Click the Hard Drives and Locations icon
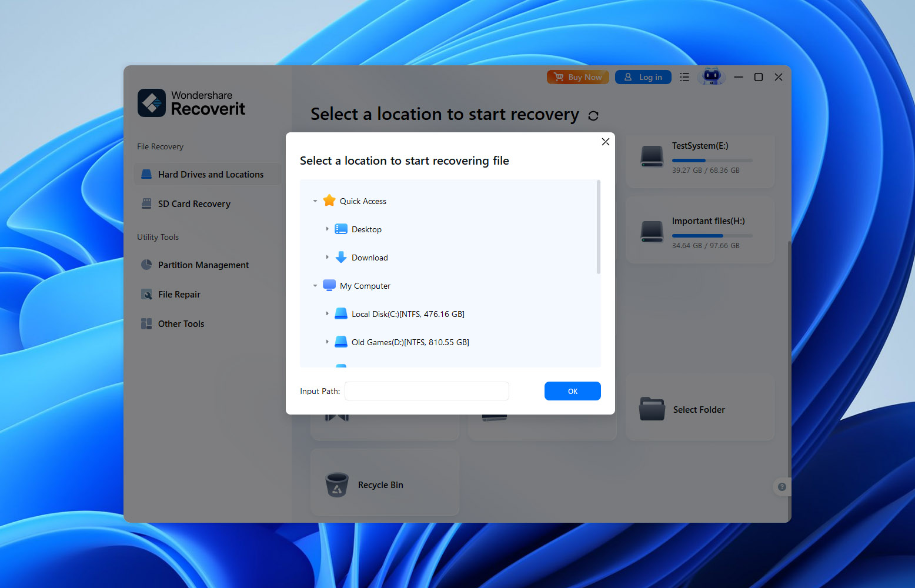This screenshot has width=915, height=588. pyautogui.click(x=146, y=174)
